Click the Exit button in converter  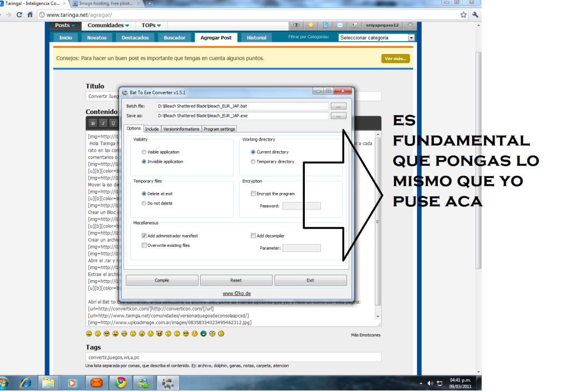point(310,280)
